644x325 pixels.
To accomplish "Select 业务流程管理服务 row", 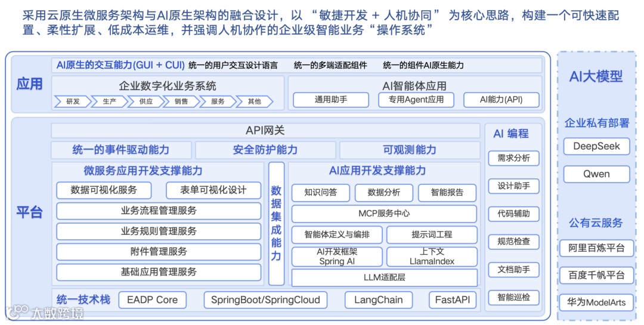I will (x=159, y=211).
